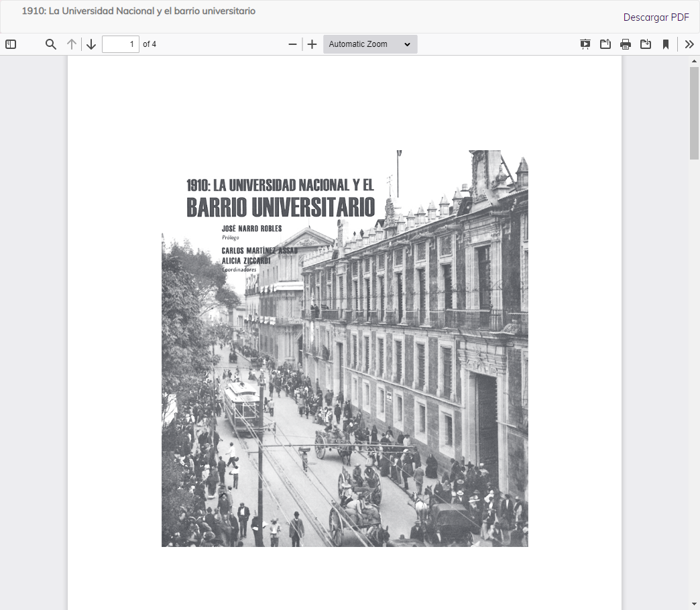700x610 pixels.
Task: Click the Descargar PDF link
Action: pyautogui.click(x=656, y=17)
